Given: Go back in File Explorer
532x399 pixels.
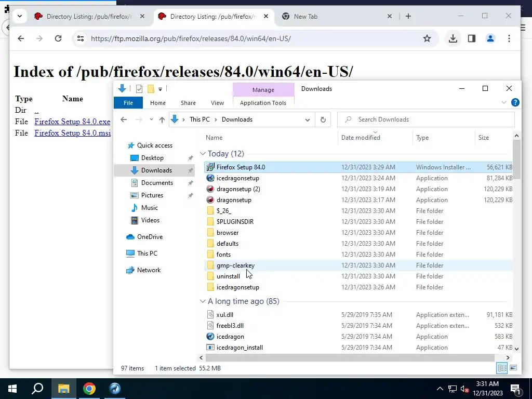Looking at the screenshot, I should pyautogui.click(x=124, y=119).
